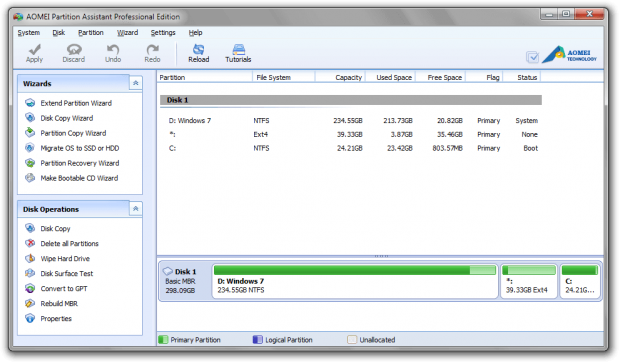This screenshot has height=363, width=620.
Task: Click the Undo arrow icon
Action: pyautogui.click(x=113, y=49)
